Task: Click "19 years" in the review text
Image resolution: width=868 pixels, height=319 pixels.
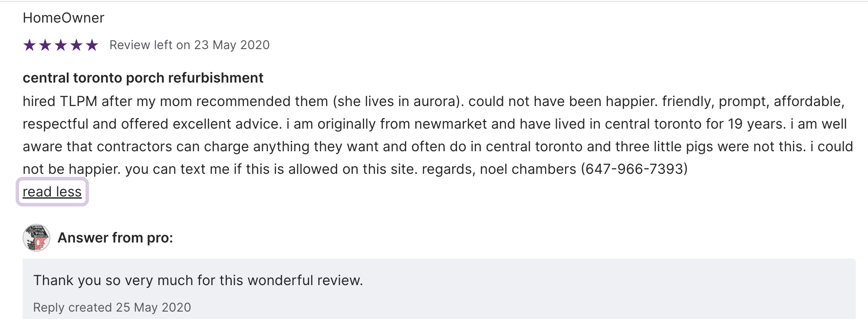Action: [756, 124]
